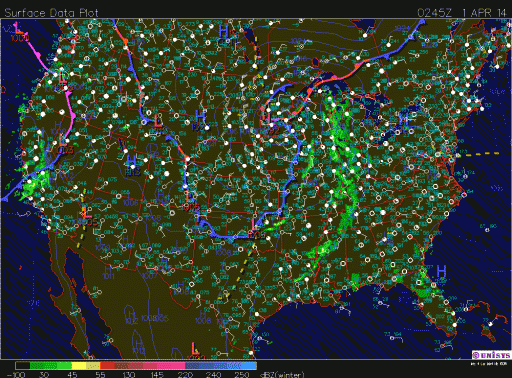Viewport: 512px width, 378px height.
Task: Click the blue H over the Lake Erie region
Action: coord(404,119)
